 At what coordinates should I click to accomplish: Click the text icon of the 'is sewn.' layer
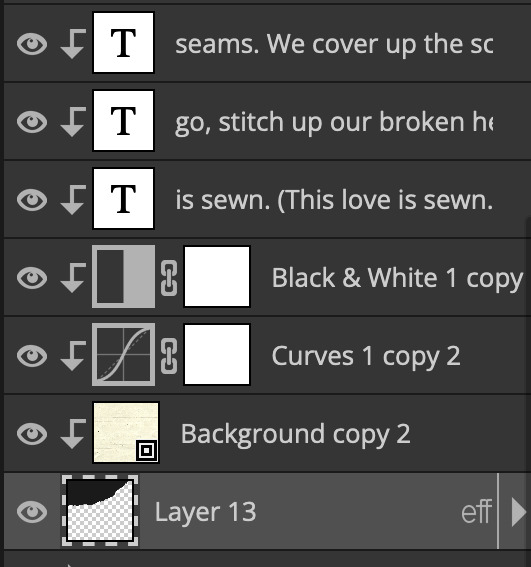click(123, 199)
